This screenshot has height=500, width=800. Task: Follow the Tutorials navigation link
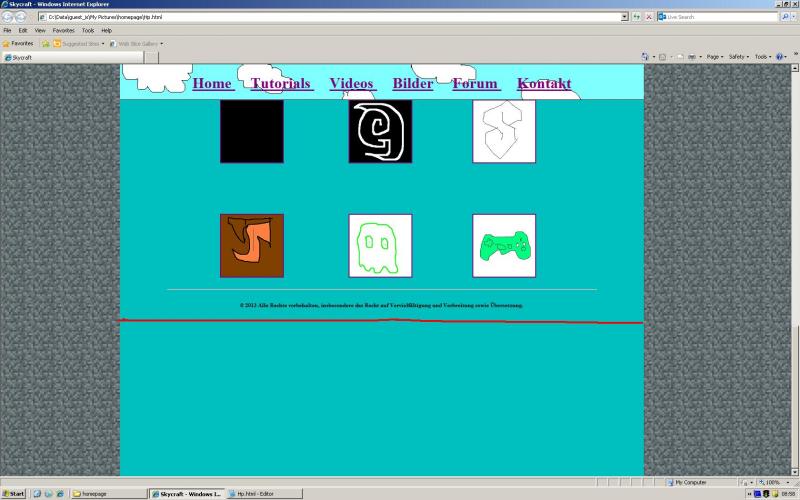click(x=281, y=83)
